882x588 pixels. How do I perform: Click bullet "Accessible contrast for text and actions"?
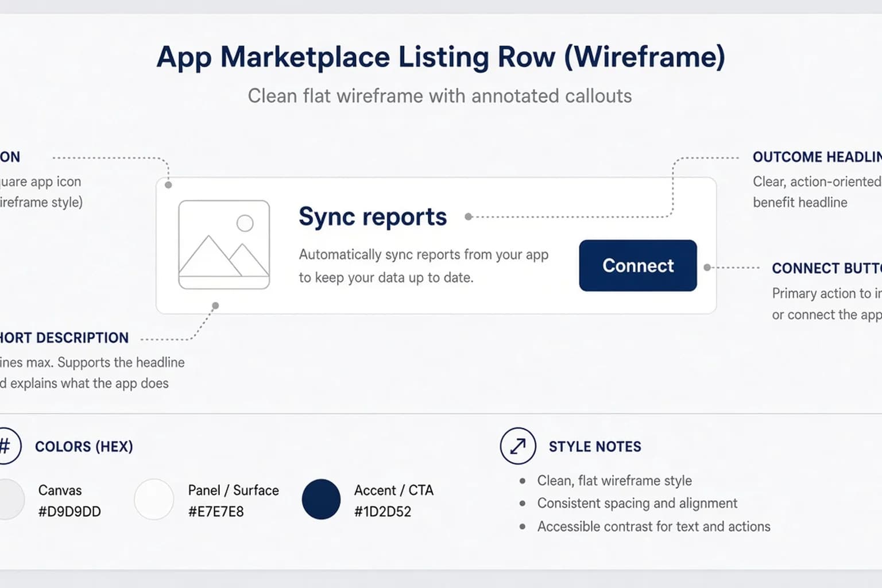[653, 527]
